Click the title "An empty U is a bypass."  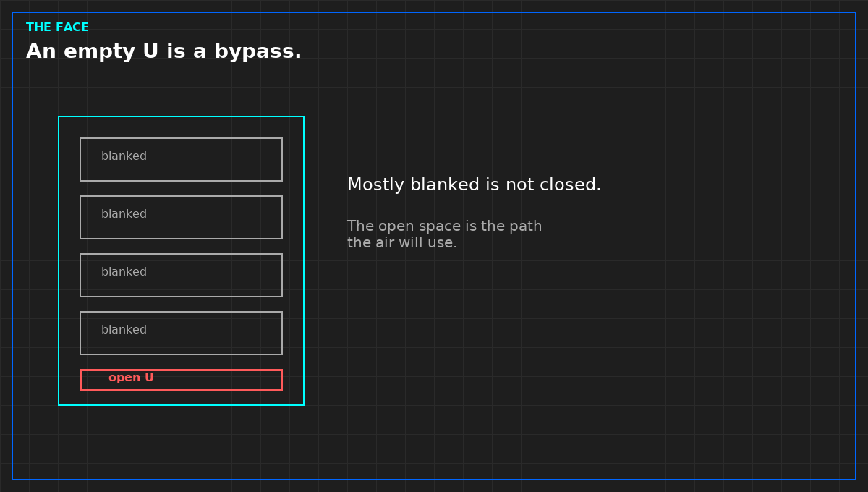pyautogui.click(x=163, y=52)
